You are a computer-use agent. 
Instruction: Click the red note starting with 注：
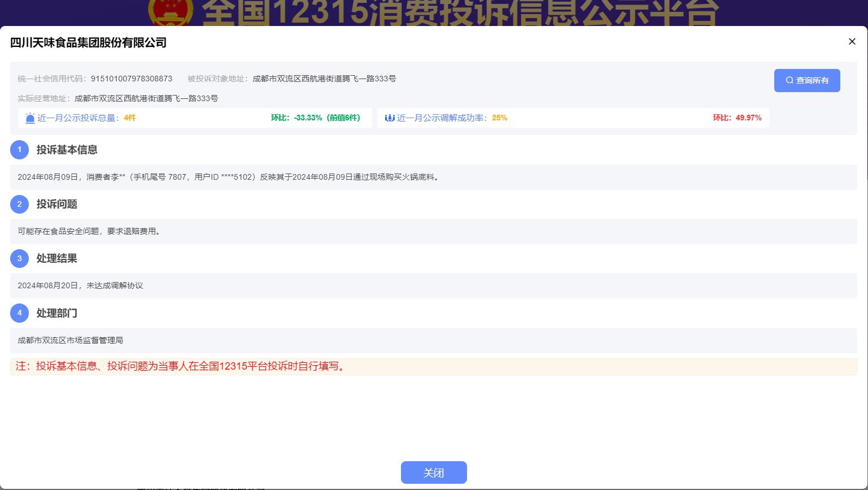(x=181, y=366)
